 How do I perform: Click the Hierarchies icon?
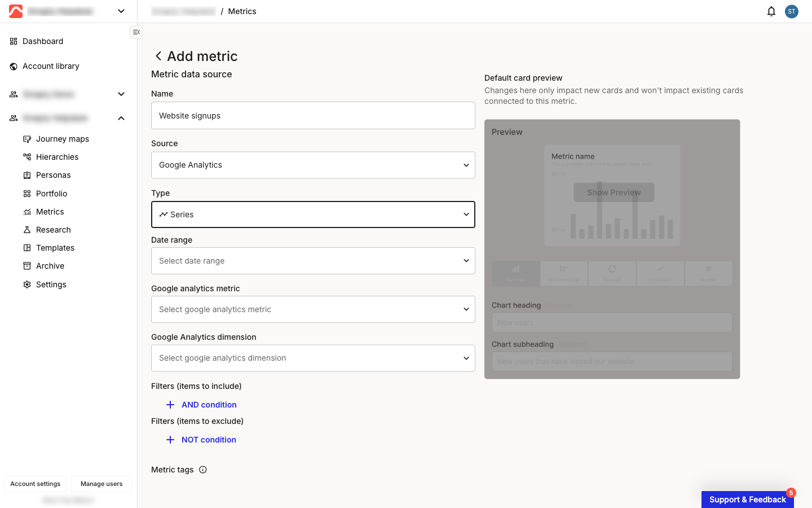(x=27, y=157)
